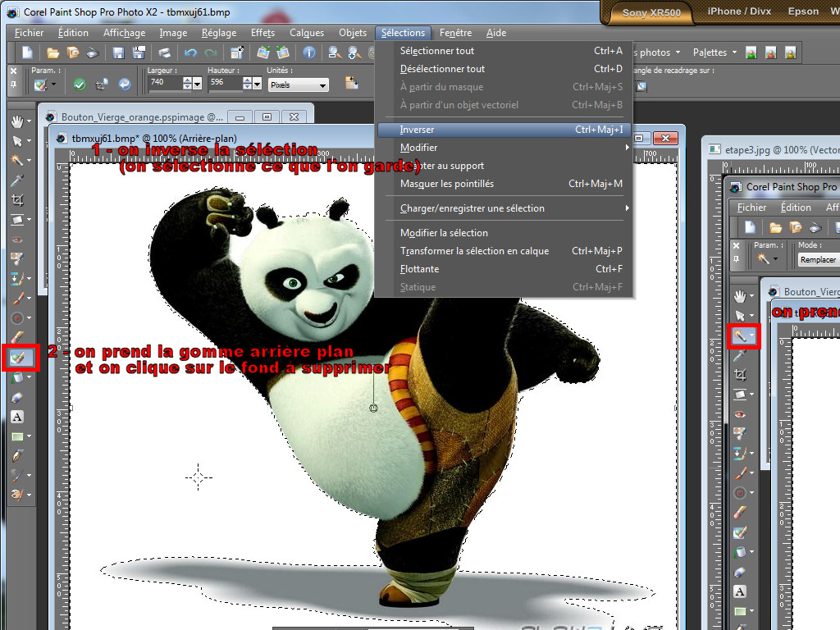Save the image with the floppy icon

pyautogui.click(x=118, y=52)
